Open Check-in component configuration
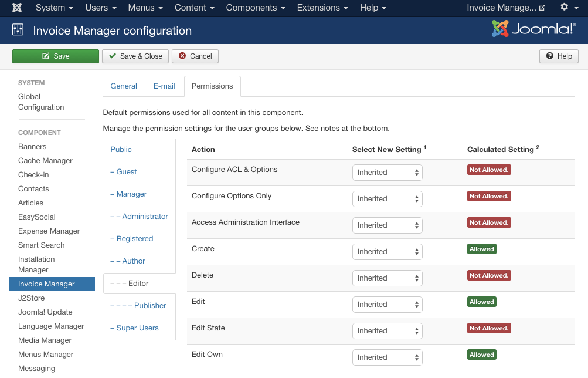This screenshot has height=378, width=588. tap(33, 174)
